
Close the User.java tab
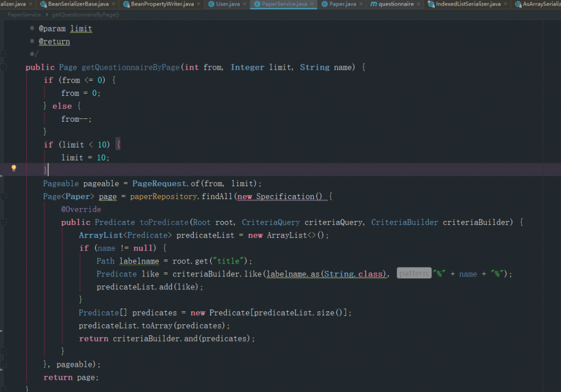tap(245, 4)
